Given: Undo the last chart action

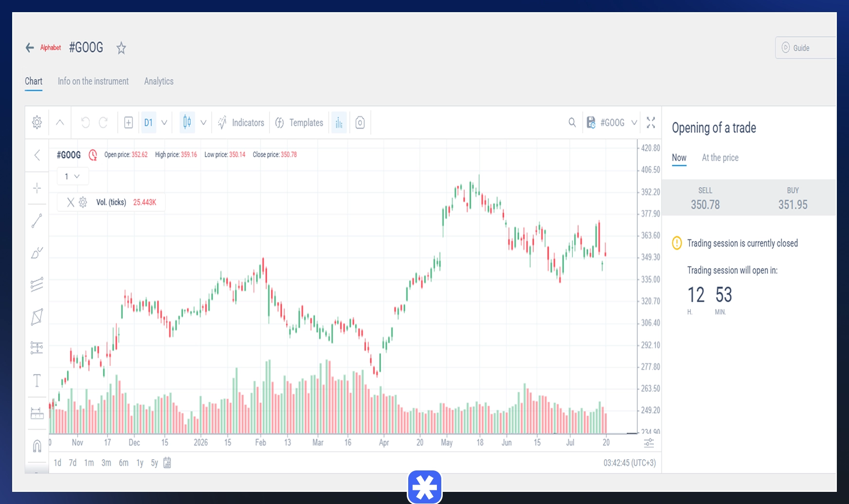Looking at the screenshot, I should point(85,123).
